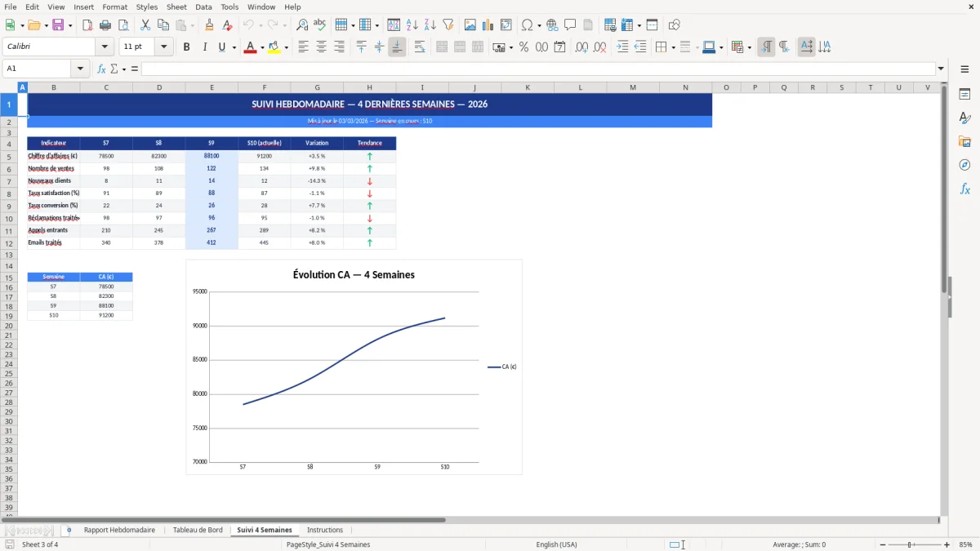Click the Format as Currency icon
This screenshot has height=551, width=980.
click(x=498, y=47)
